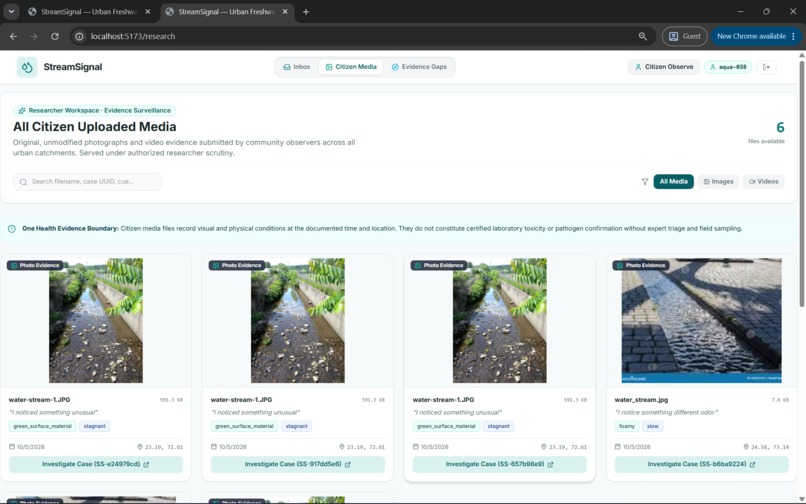806x504 pixels.
Task: Open the aqua-038 user badge
Action: [x=728, y=67]
